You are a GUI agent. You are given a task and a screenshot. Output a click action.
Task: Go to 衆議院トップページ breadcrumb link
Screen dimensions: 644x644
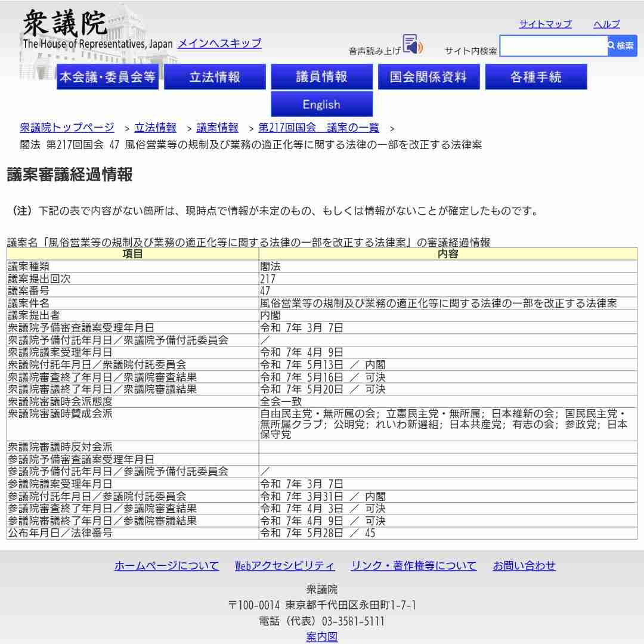point(67,128)
